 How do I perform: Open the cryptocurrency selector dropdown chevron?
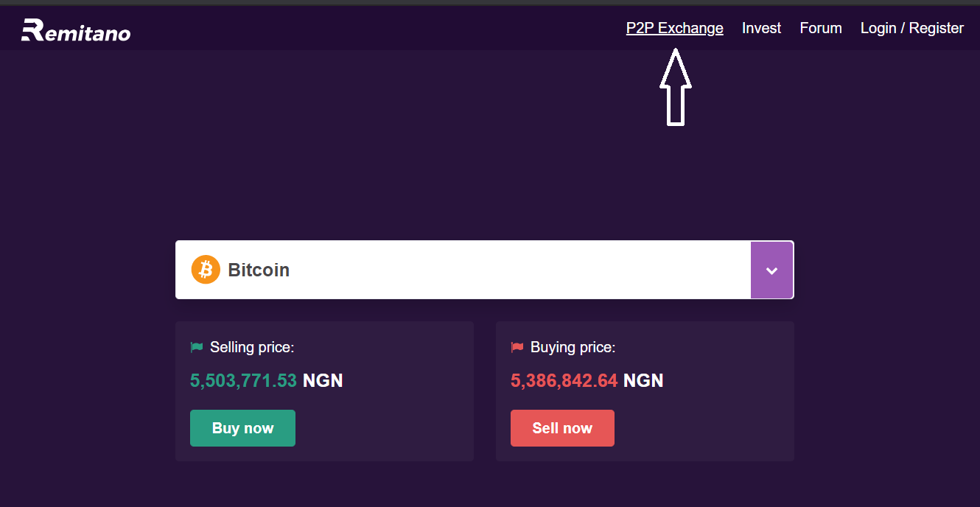click(771, 270)
